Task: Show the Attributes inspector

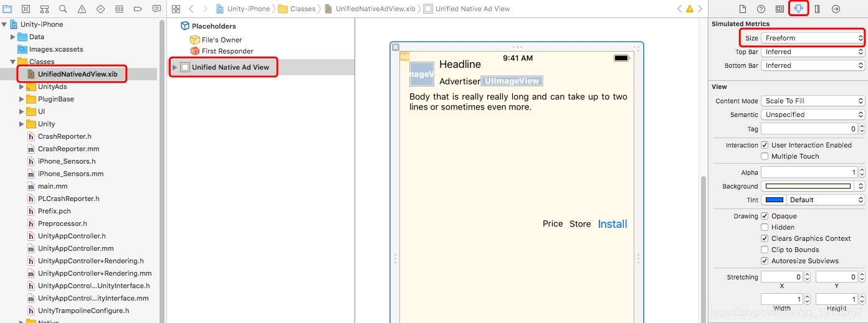Action: point(798,9)
